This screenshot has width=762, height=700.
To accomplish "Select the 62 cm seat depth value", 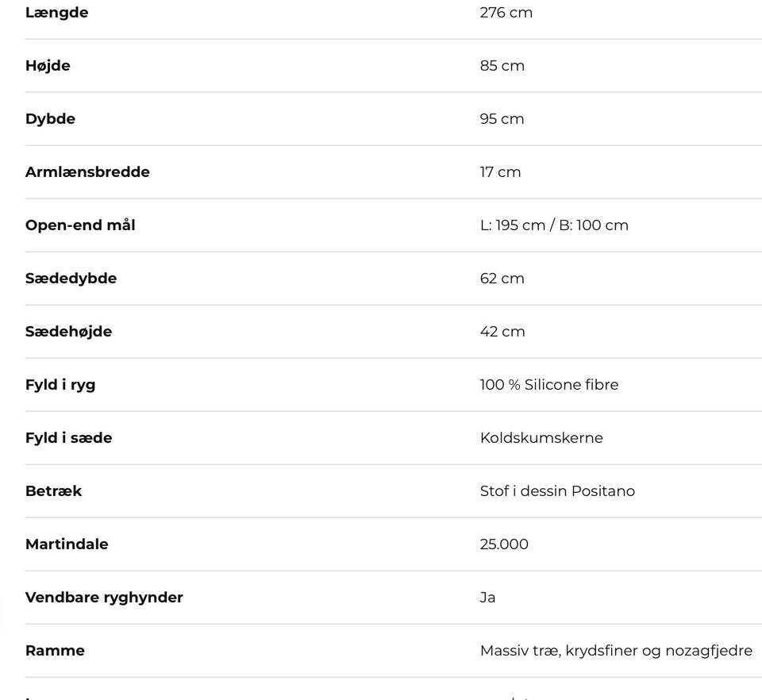I will coord(502,279).
